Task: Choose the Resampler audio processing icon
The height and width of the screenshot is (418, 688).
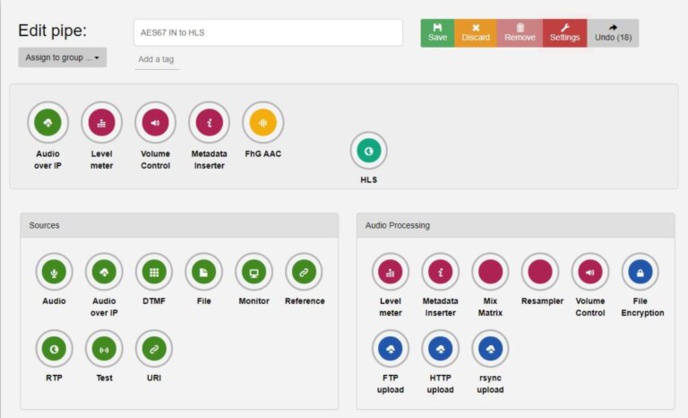Action: [540, 271]
